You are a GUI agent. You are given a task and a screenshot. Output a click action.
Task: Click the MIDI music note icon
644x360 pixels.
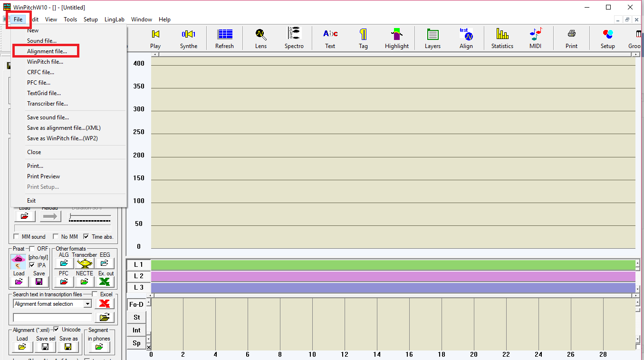(x=536, y=34)
